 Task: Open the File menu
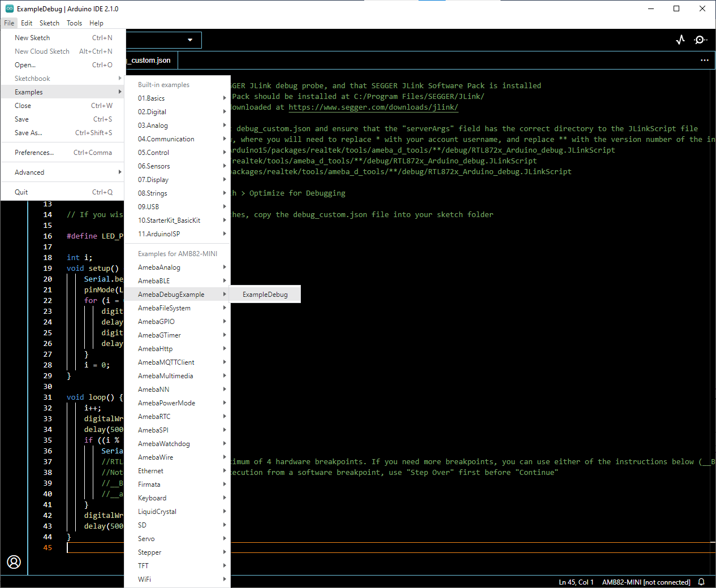pos(9,23)
